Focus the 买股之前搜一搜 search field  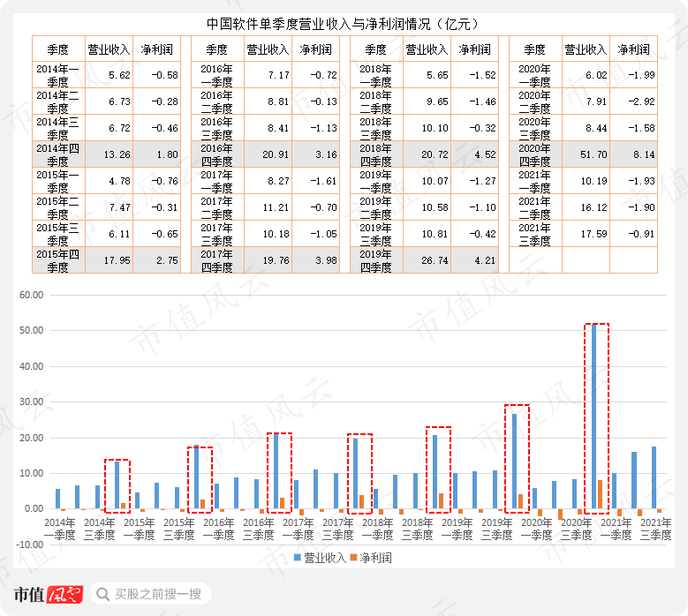[x=151, y=594]
